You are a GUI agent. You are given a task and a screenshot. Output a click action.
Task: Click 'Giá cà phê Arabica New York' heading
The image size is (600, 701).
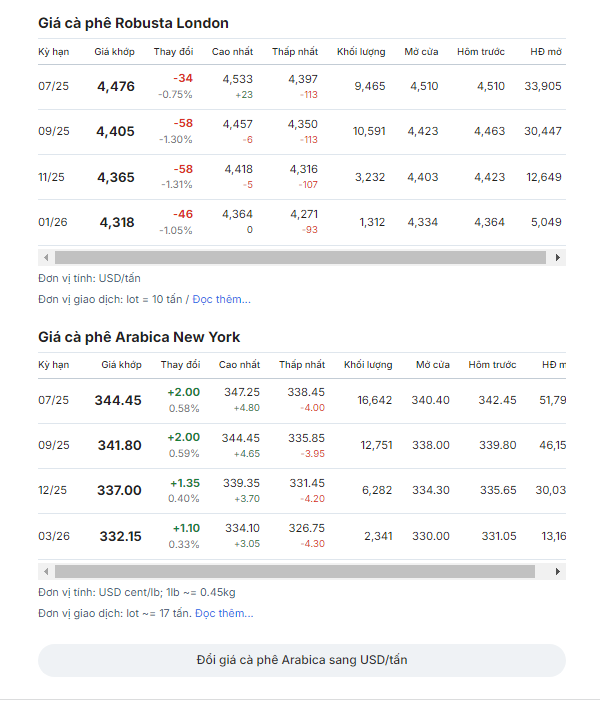tap(139, 337)
